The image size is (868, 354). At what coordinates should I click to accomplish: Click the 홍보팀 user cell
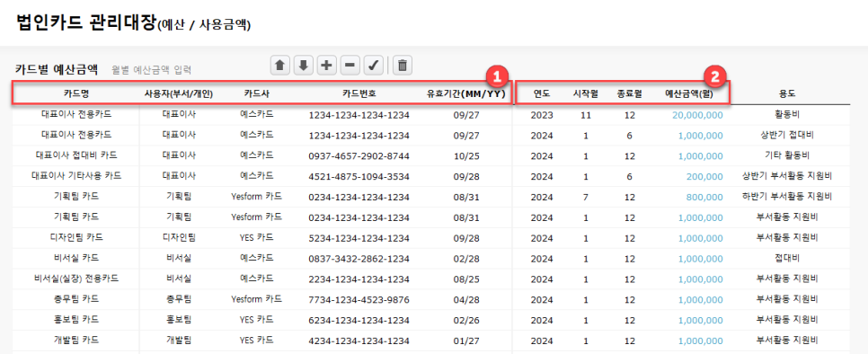point(179,320)
